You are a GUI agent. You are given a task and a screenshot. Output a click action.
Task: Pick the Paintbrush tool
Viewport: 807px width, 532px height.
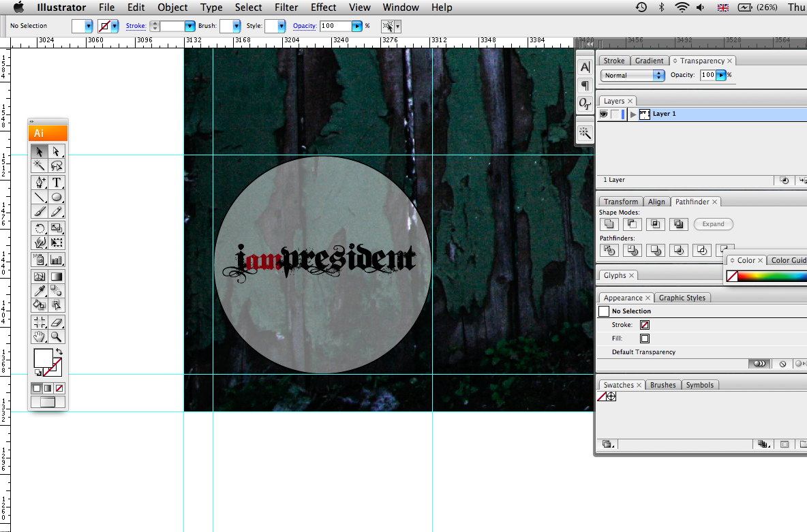[39, 211]
